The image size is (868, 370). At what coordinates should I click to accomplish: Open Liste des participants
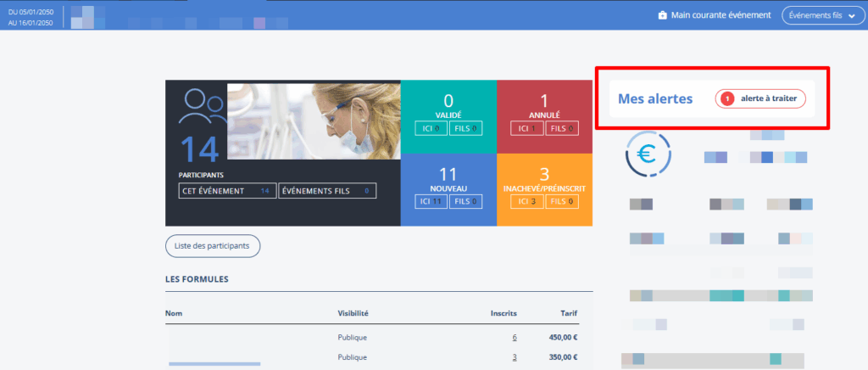[x=213, y=246]
